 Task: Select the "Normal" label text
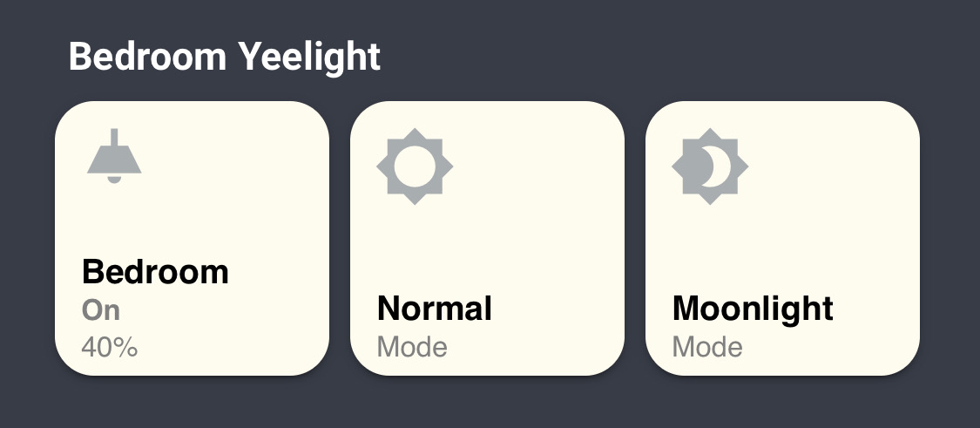tap(435, 309)
